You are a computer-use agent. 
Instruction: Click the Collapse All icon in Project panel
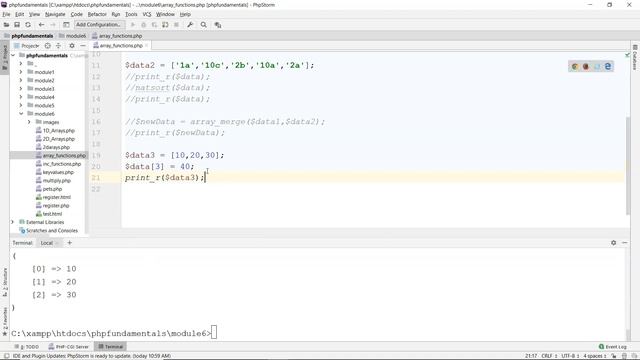pos(58,46)
